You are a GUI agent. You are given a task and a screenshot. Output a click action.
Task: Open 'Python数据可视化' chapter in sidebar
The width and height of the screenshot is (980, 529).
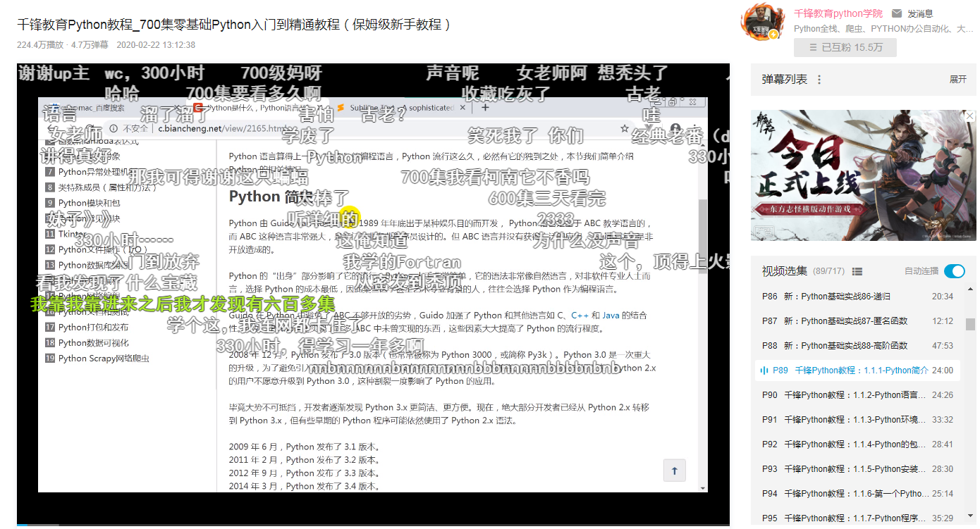point(87,342)
